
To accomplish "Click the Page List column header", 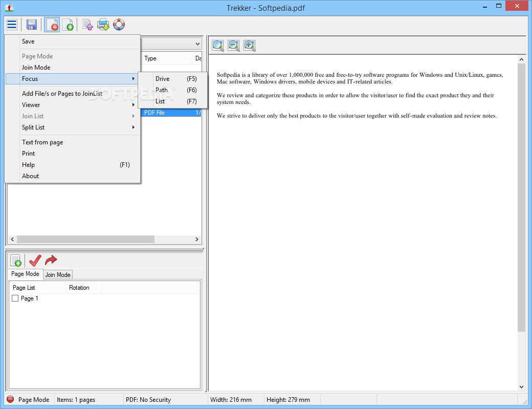I will [37, 288].
